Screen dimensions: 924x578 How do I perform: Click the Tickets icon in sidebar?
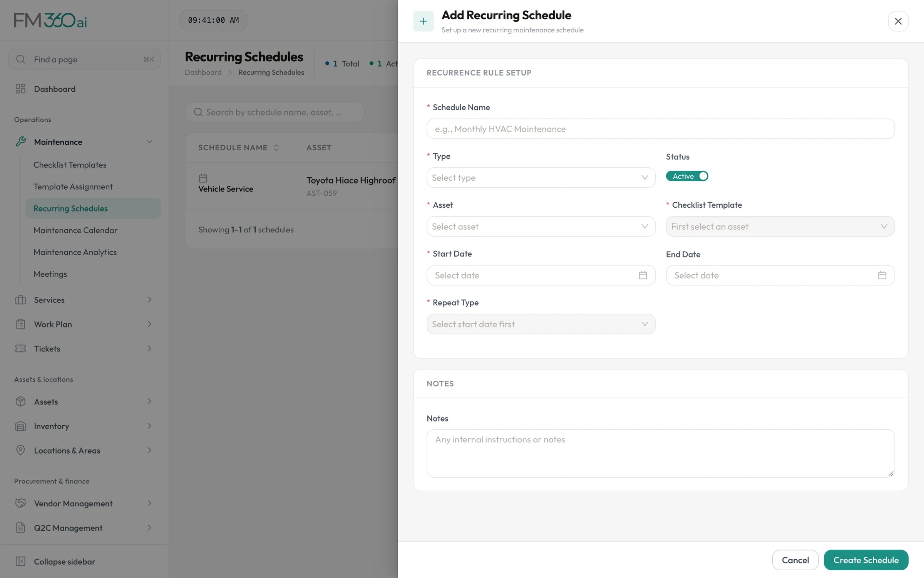click(20, 348)
